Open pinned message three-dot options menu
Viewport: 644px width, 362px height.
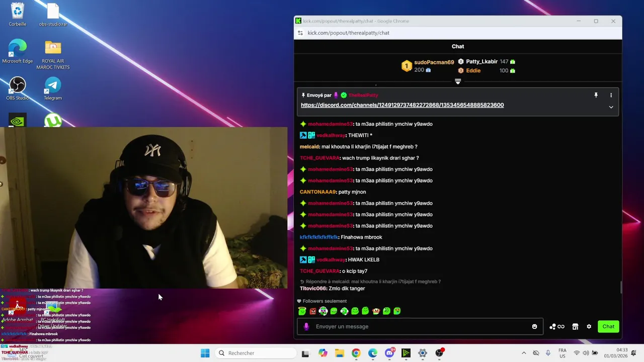pos(611,95)
